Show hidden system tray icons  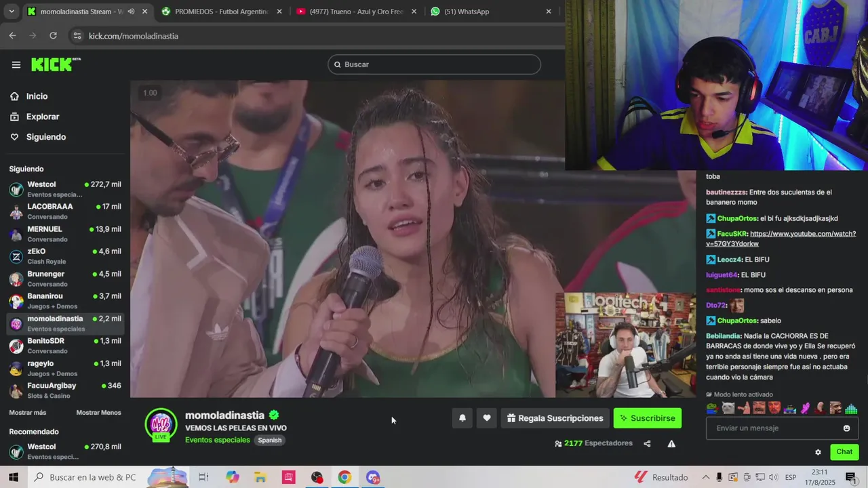(x=705, y=477)
